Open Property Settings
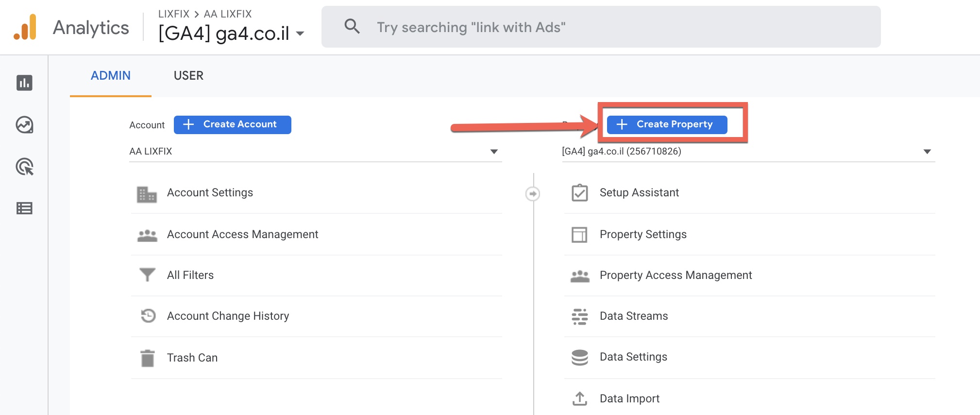Viewport: 980px width, 415px height. 749,234
